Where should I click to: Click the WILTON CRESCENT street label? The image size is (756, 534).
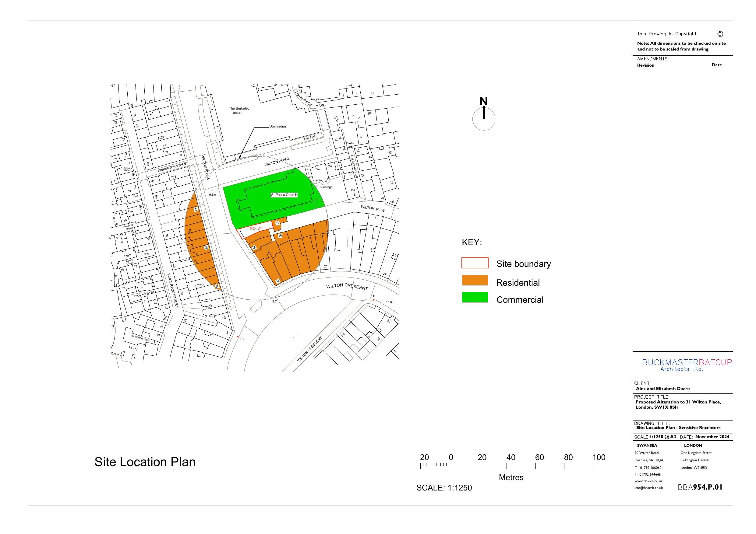(347, 287)
